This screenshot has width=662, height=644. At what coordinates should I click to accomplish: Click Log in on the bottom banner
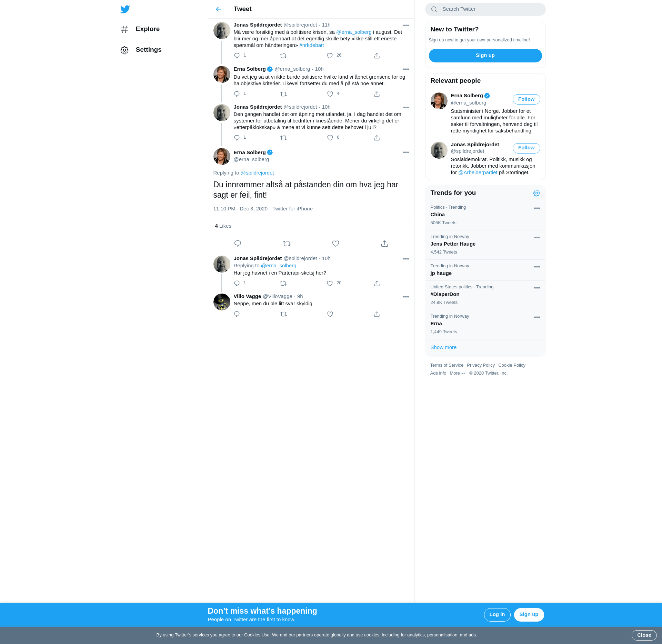pos(497,615)
